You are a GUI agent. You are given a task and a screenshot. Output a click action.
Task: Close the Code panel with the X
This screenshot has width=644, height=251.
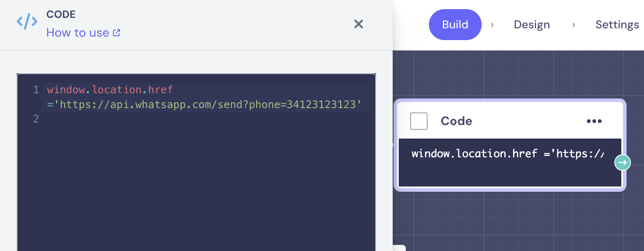pyautogui.click(x=358, y=24)
